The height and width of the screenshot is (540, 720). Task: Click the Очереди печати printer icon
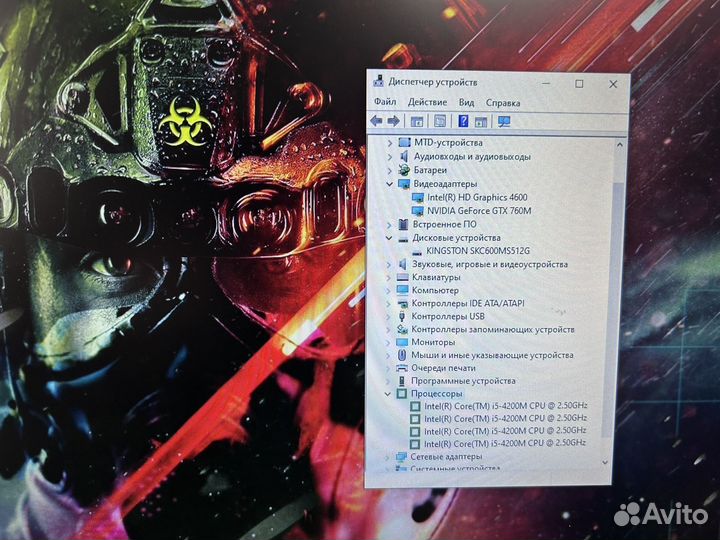pos(402,368)
